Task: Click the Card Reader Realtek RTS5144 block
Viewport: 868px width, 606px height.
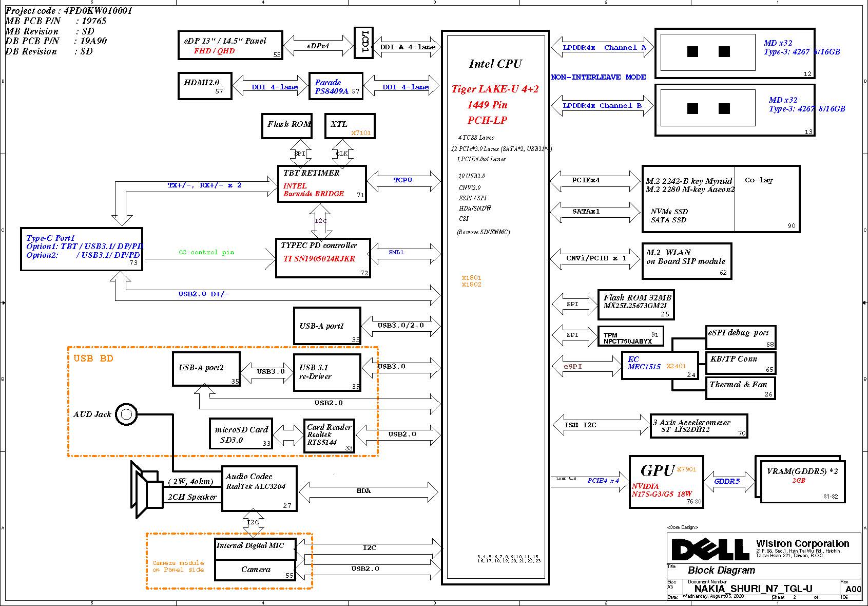Action: pyautogui.click(x=330, y=435)
